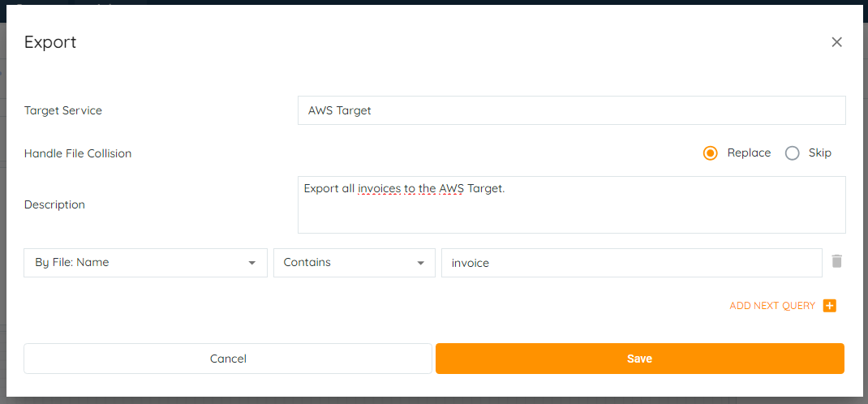Click the orange plus icon beside Add Next Query
Screen dimensions: 868x404
[x=829, y=306]
